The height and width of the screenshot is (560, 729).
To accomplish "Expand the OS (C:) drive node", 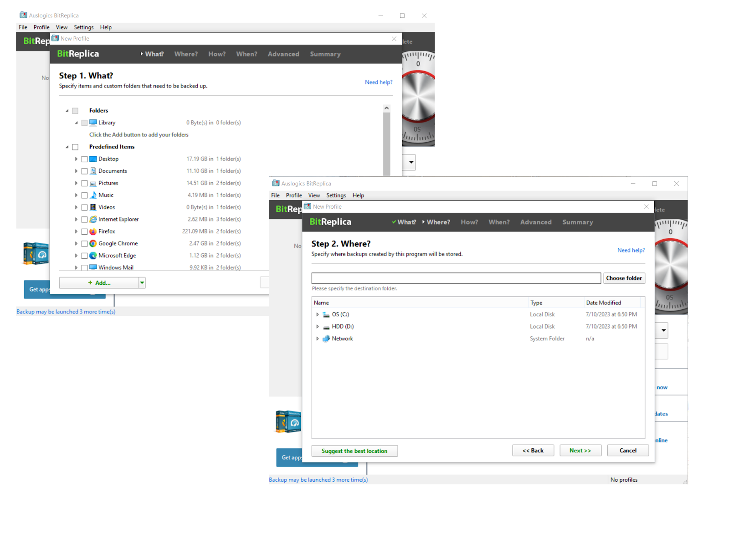I will tap(318, 314).
